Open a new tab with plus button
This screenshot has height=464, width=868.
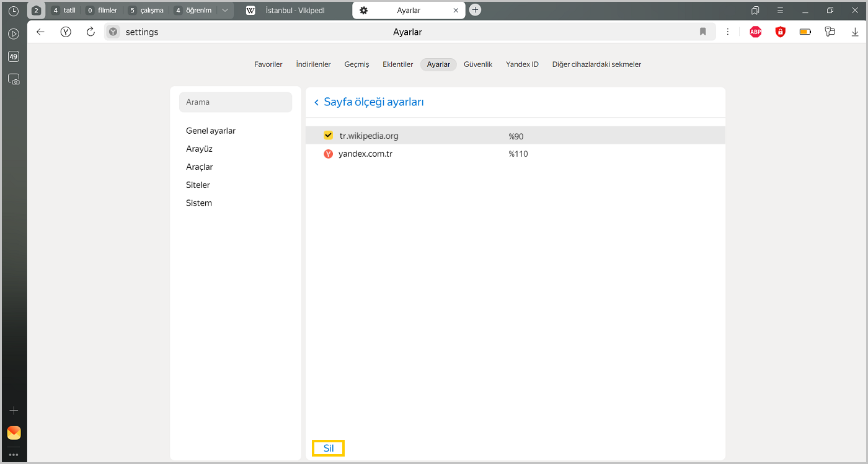click(x=475, y=10)
